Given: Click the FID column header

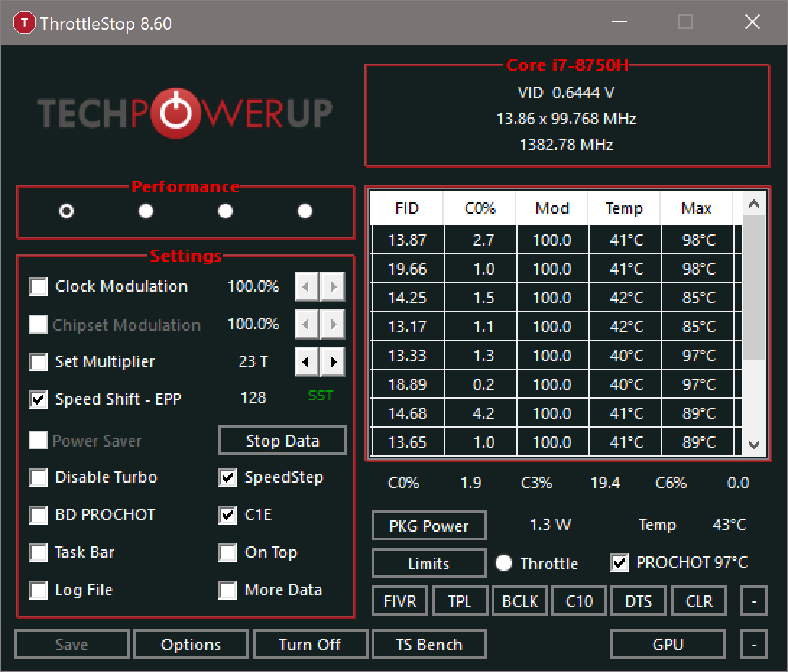Looking at the screenshot, I should pos(406,208).
